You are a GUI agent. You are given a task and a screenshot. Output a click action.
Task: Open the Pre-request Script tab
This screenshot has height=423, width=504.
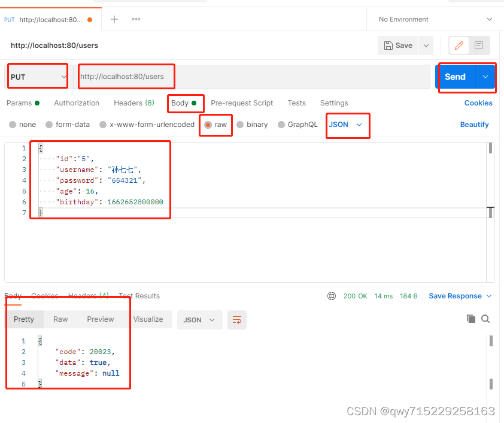click(242, 103)
